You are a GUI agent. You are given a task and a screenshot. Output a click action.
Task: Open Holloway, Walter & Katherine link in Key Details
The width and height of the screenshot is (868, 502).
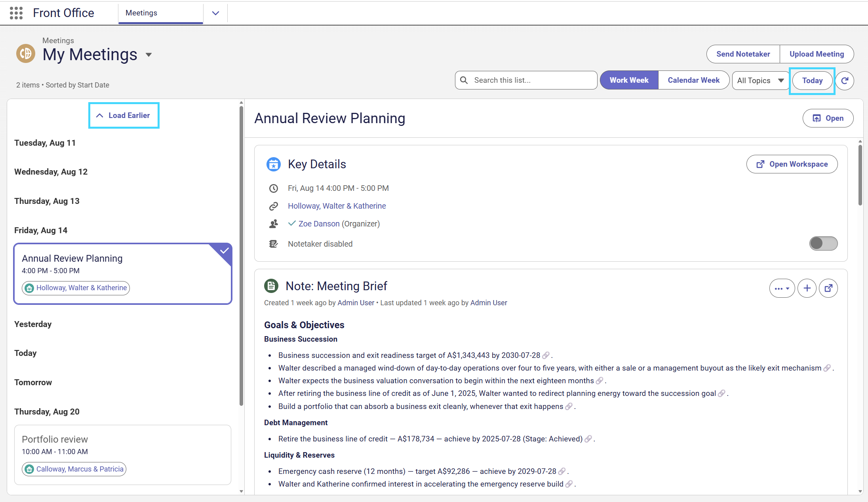click(337, 206)
